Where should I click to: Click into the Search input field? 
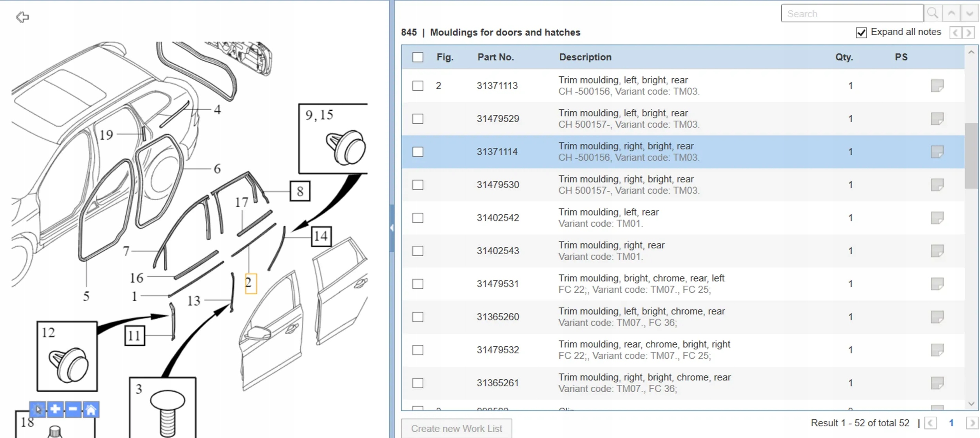[x=851, y=14]
